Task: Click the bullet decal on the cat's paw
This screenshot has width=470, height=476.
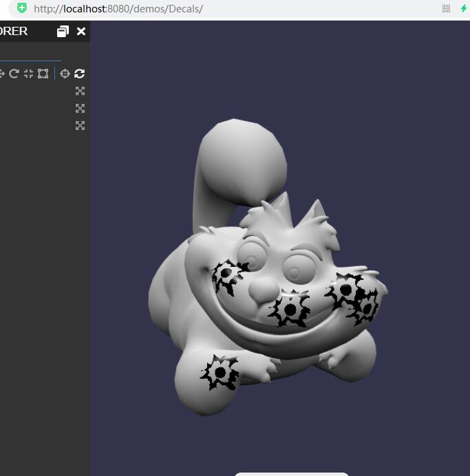Action: coord(220,373)
